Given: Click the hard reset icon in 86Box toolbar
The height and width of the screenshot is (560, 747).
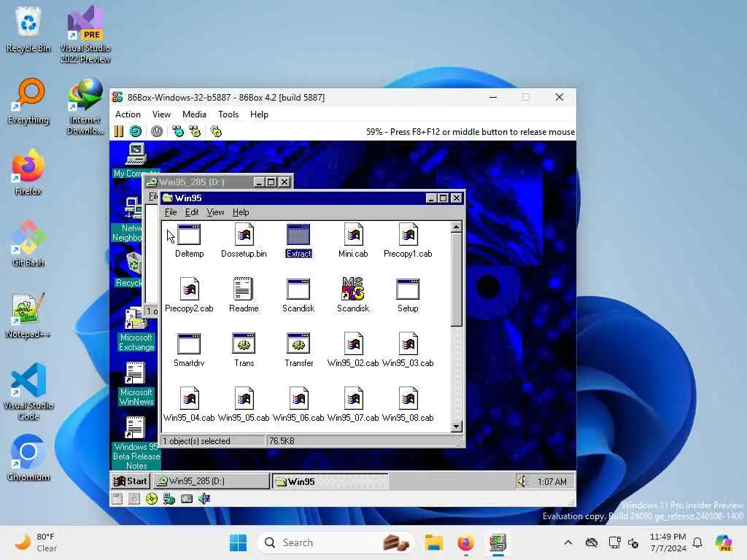Looking at the screenshot, I should (136, 131).
